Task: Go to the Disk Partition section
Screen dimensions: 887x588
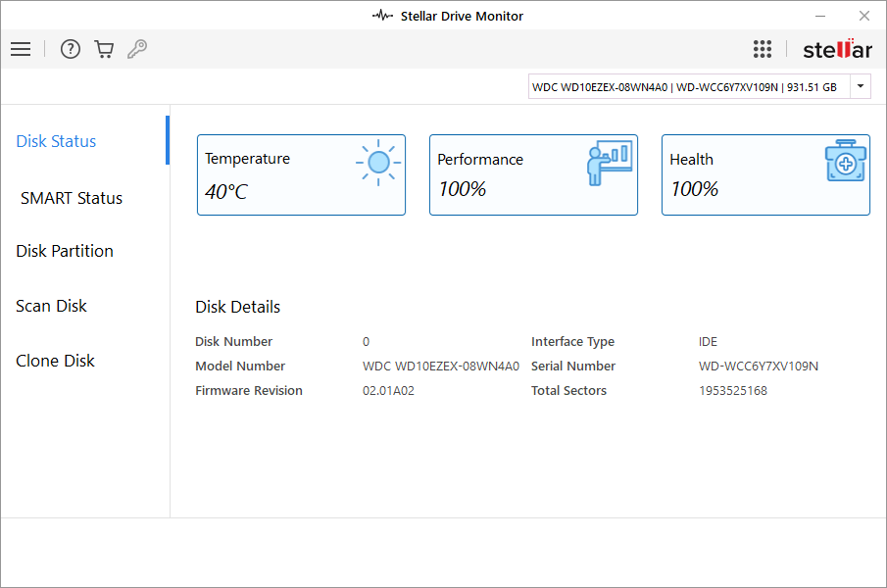Action: tap(65, 251)
